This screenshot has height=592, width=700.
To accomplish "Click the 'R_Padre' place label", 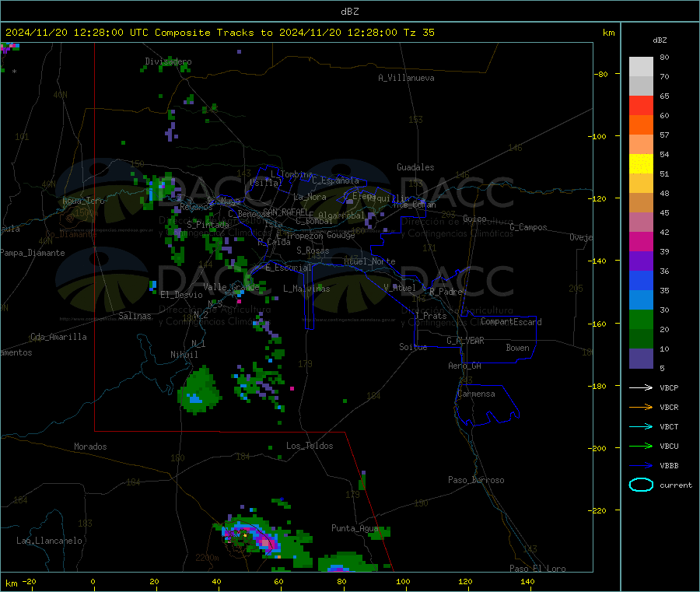I will point(446,292).
